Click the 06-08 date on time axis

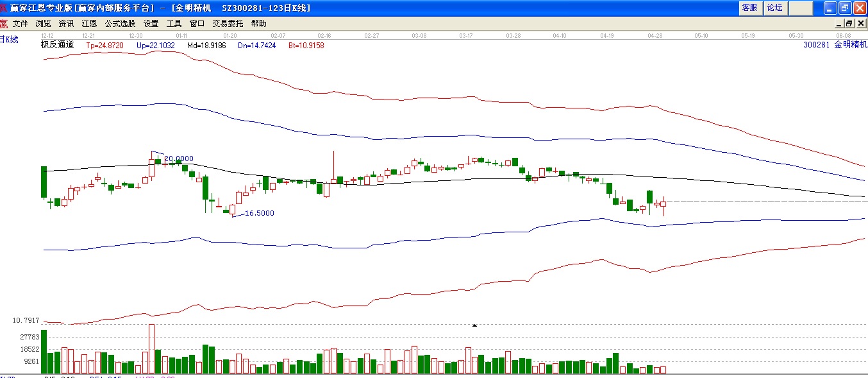[844, 35]
